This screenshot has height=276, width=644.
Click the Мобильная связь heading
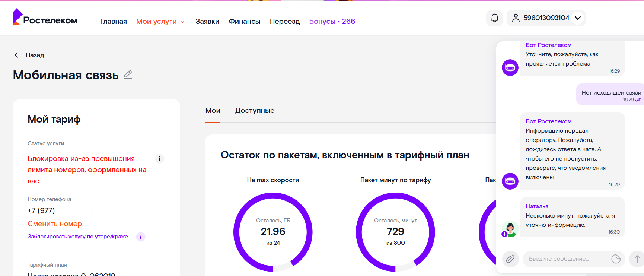pyautogui.click(x=66, y=75)
